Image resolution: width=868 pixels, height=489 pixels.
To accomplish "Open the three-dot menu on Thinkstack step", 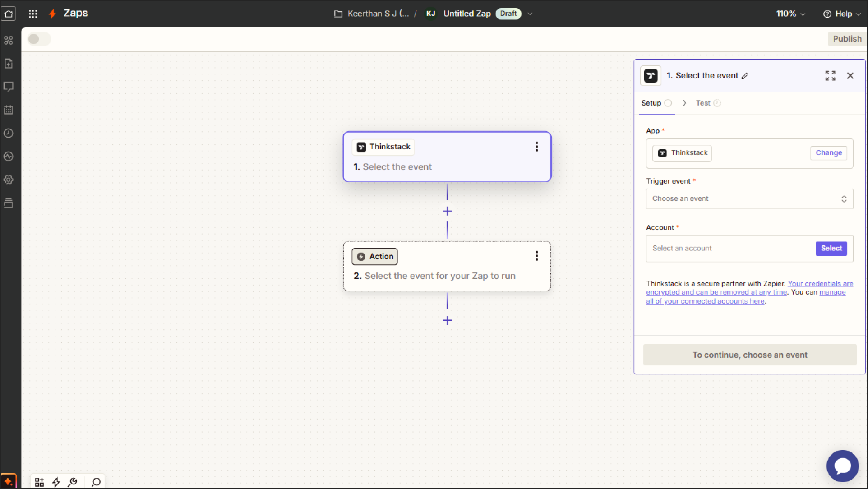I will 536,147.
